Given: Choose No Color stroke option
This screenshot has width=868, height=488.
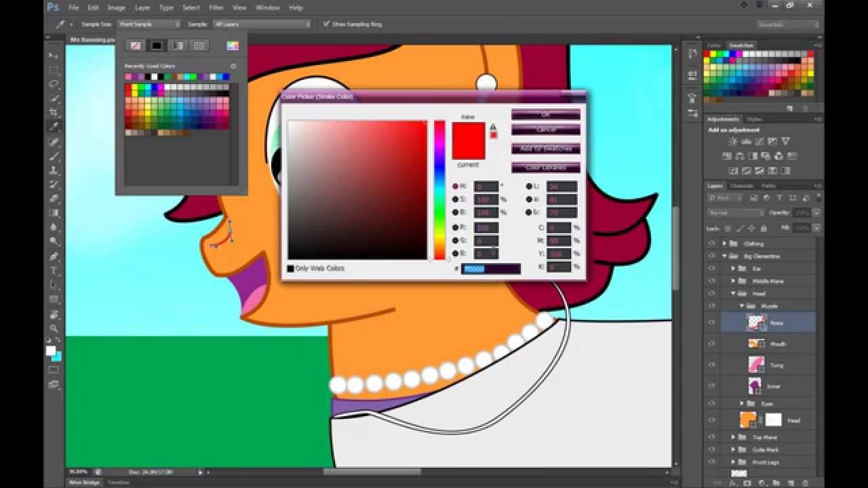Looking at the screenshot, I should (x=136, y=45).
